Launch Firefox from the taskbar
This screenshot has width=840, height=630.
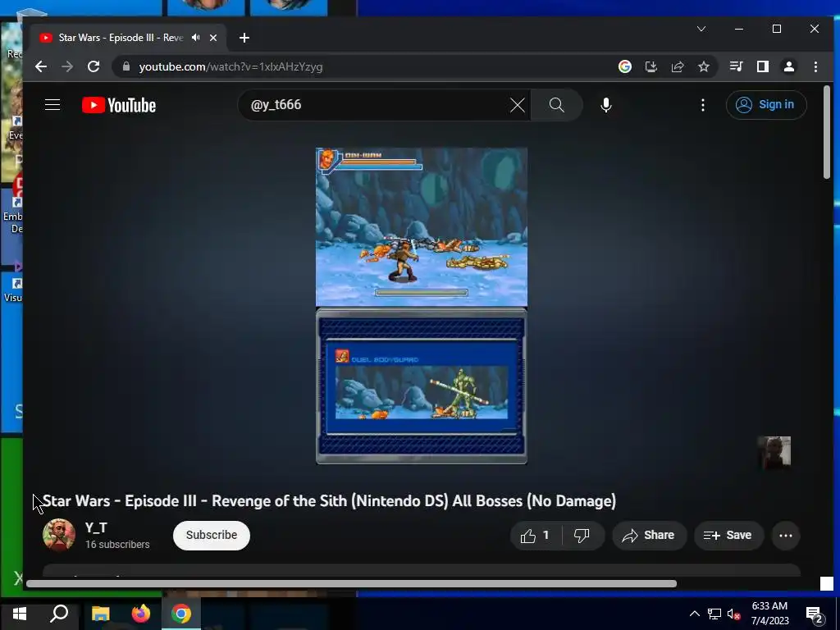tap(140, 614)
